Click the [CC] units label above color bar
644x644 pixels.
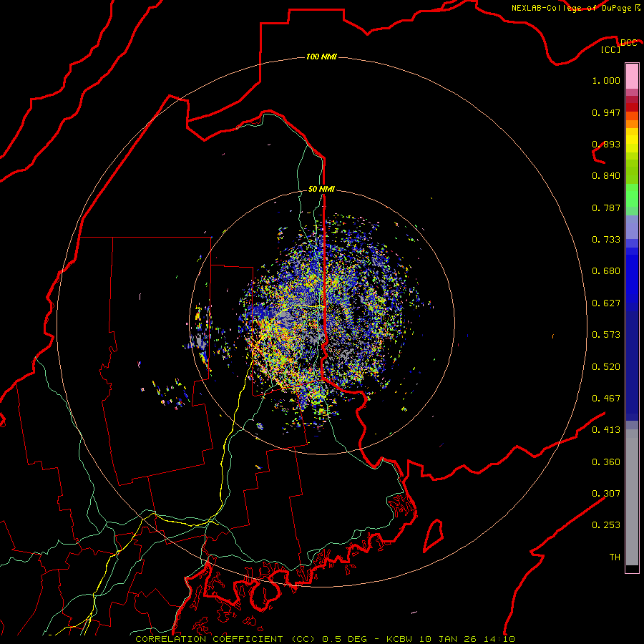610,49
